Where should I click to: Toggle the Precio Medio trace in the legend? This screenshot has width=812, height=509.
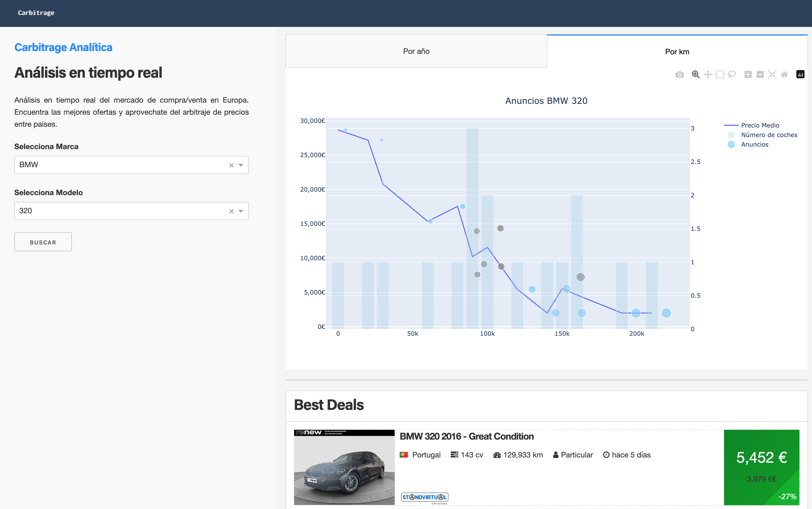click(x=760, y=125)
